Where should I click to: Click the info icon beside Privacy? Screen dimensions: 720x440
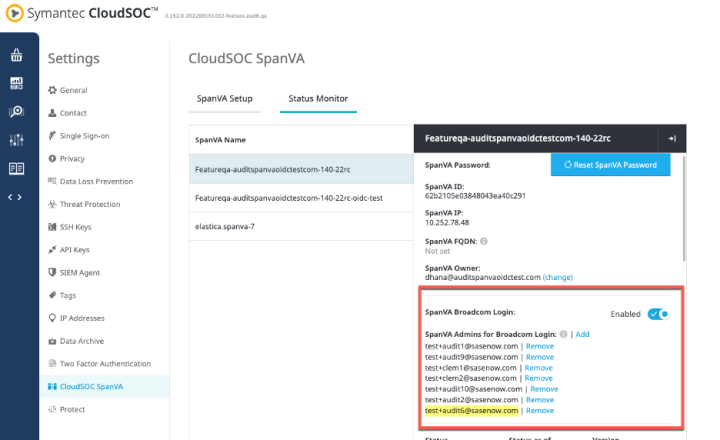coord(52,158)
